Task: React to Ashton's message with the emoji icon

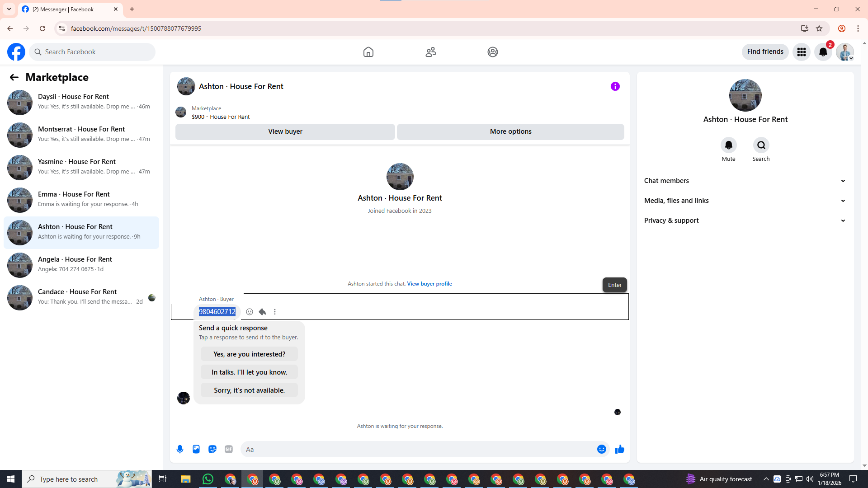Action: tap(250, 312)
